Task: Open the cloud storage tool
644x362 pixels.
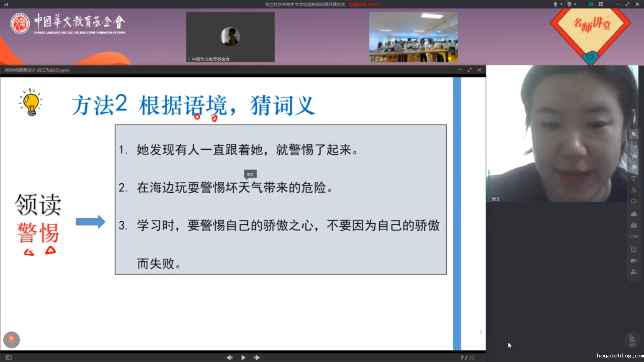Action: pyautogui.click(x=634, y=214)
